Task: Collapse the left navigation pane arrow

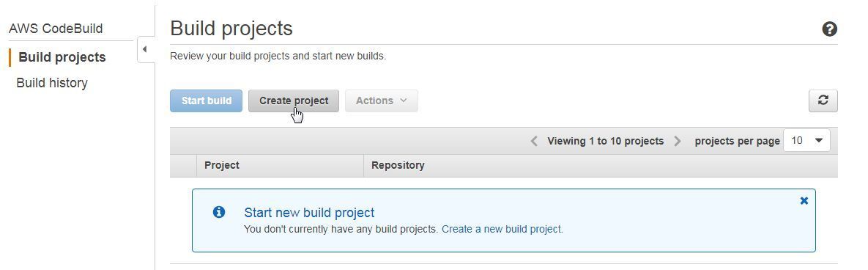Action: [x=145, y=49]
